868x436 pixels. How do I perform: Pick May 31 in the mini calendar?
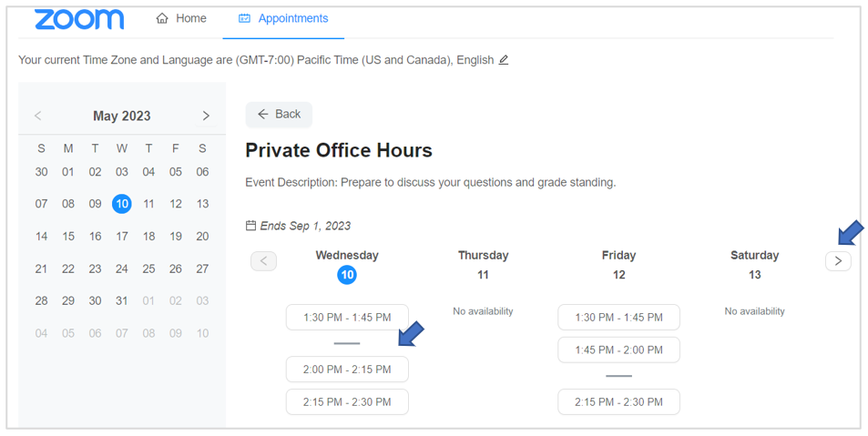[122, 301]
